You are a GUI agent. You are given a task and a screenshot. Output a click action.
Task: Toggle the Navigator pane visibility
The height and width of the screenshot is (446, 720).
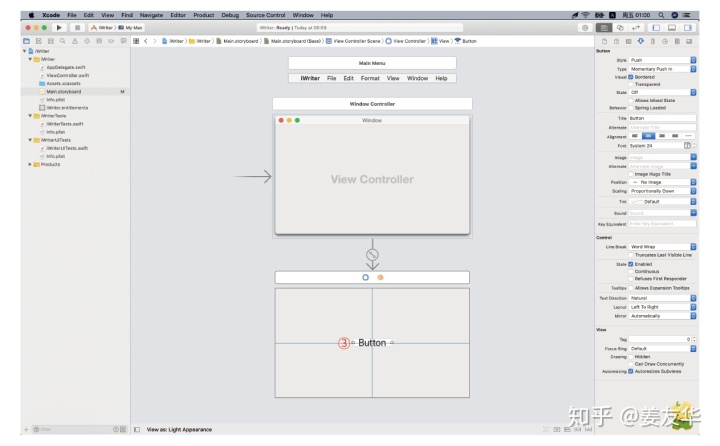tap(656, 28)
